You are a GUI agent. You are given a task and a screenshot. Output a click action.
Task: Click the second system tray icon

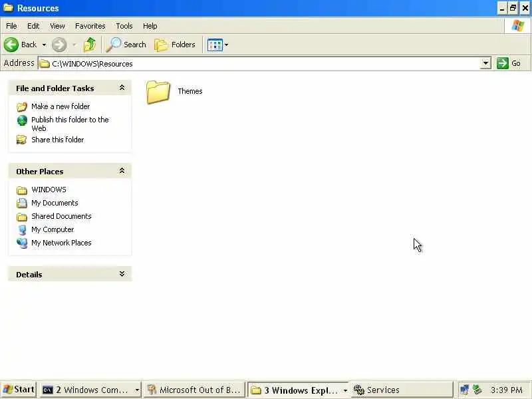(477, 390)
